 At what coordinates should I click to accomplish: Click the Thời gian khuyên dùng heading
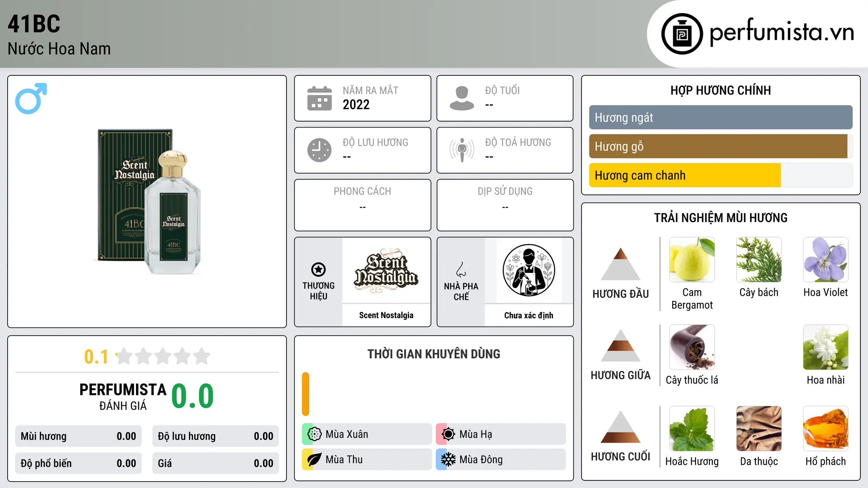434,354
